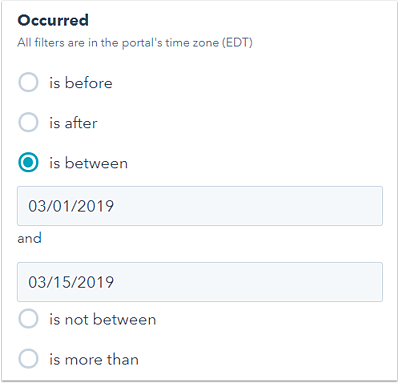Click the portal time zone note text
399x383 pixels.
click(x=135, y=43)
